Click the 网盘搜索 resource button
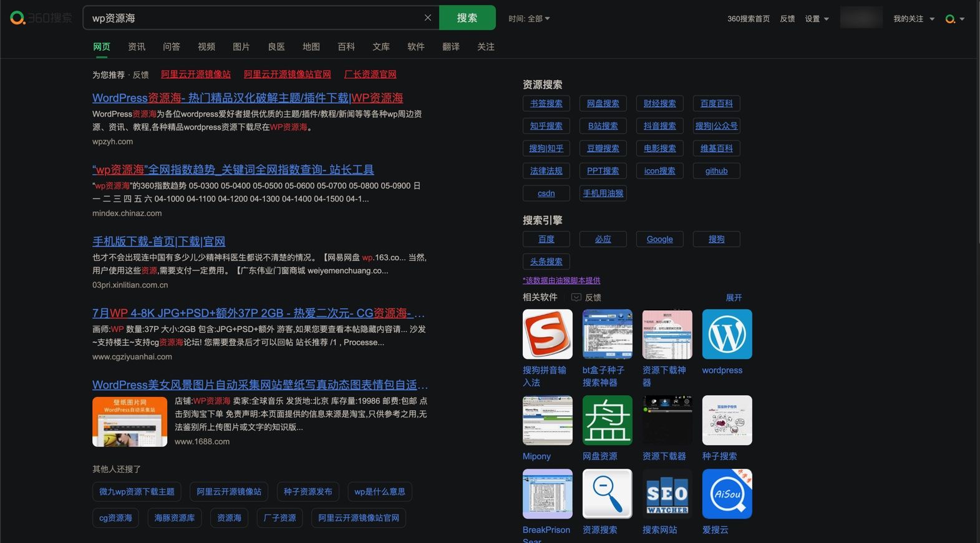This screenshot has width=980, height=543. [x=603, y=104]
